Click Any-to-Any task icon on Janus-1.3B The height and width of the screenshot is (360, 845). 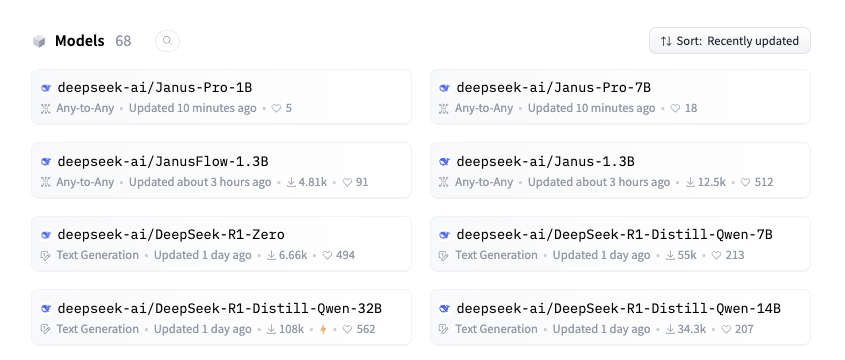pyautogui.click(x=444, y=182)
